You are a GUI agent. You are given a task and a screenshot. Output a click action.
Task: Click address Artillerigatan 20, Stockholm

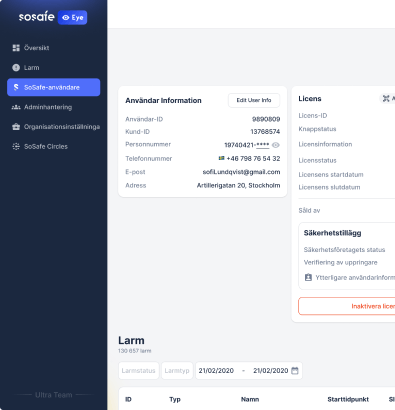pyautogui.click(x=238, y=185)
